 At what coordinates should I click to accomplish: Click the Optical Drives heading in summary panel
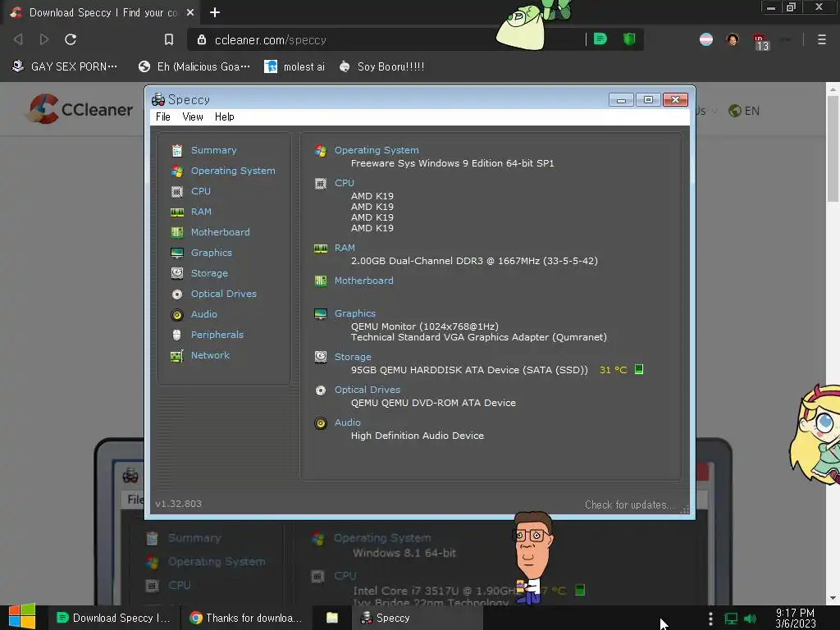pyautogui.click(x=367, y=390)
